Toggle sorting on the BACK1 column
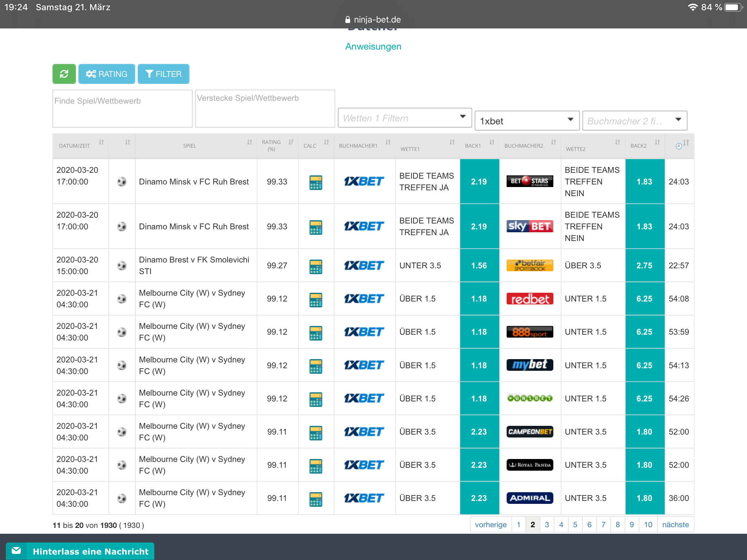This screenshot has height=560, width=747. [x=479, y=146]
